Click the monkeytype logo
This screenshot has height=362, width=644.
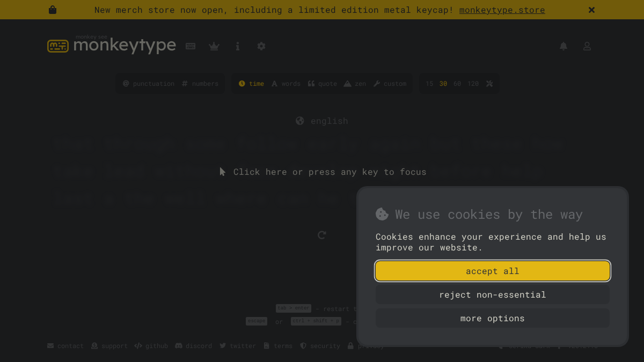tap(112, 45)
